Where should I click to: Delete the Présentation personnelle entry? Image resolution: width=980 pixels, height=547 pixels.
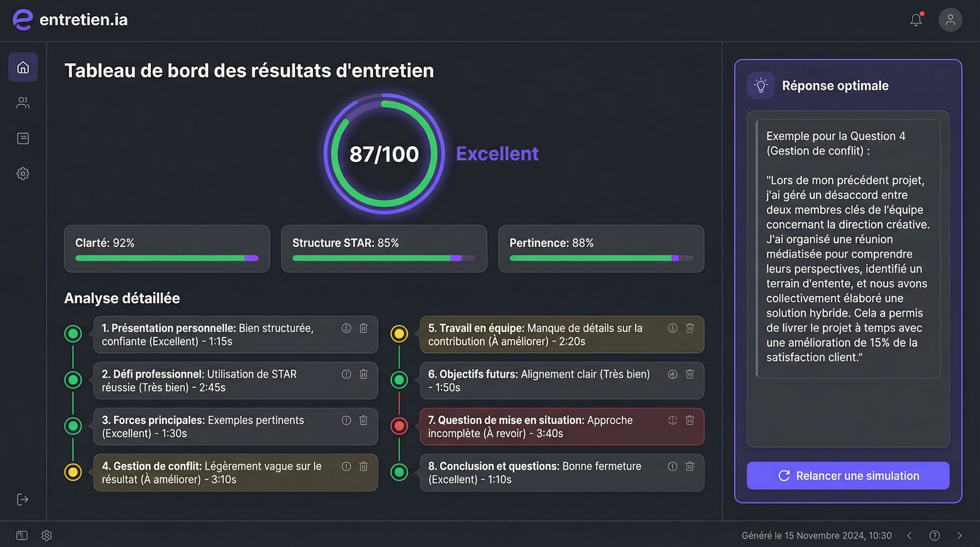click(364, 328)
